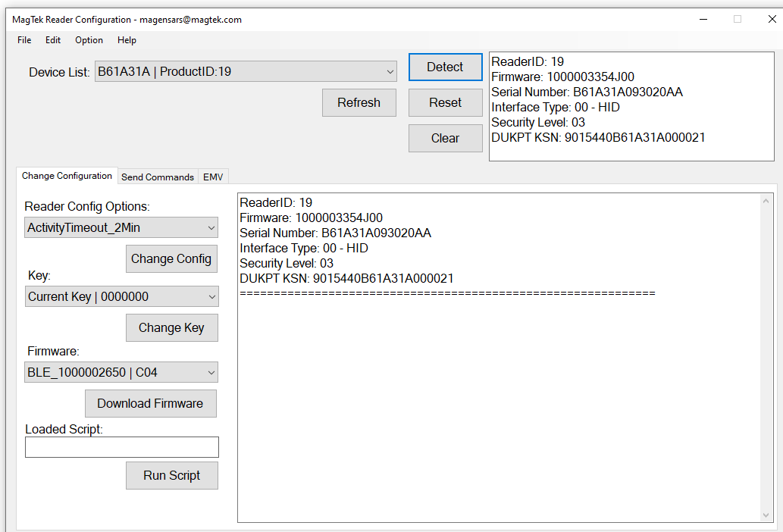Open the File menu
Image resolution: width=783 pixels, height=532 pixels.
pyautogui.click(x=23, y=40)
